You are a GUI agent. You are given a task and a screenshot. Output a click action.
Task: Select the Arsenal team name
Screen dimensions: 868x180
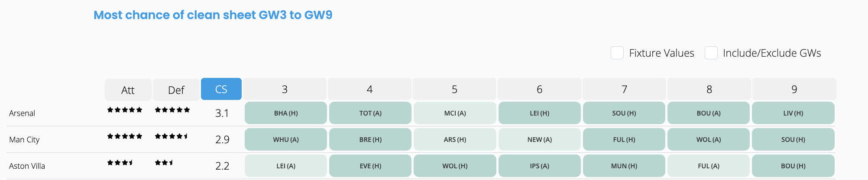22,113
